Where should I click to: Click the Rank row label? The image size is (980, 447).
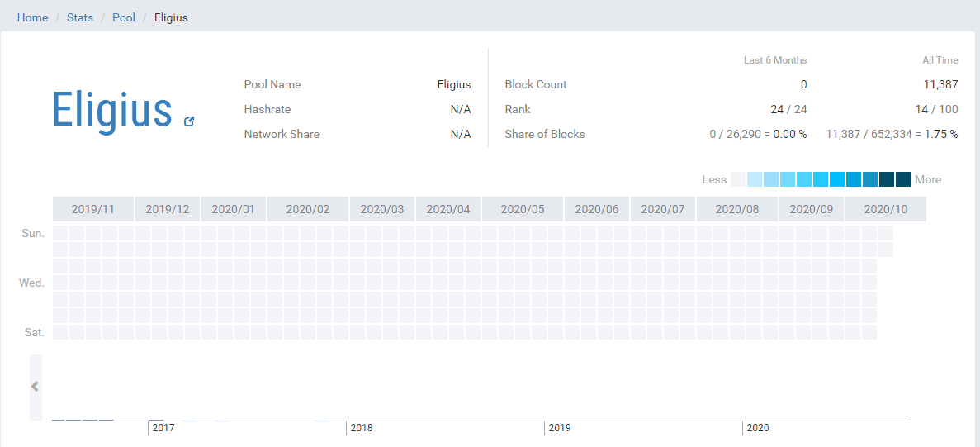[518, 109]
